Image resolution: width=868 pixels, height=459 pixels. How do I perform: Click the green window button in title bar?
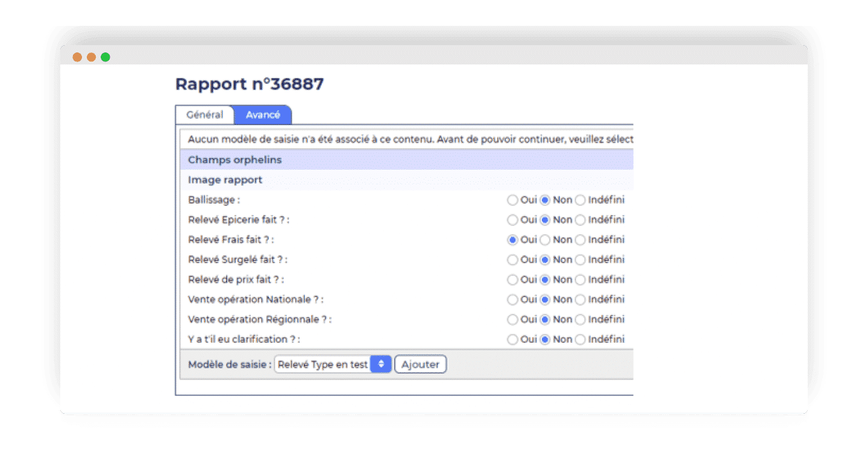[105, 57]
